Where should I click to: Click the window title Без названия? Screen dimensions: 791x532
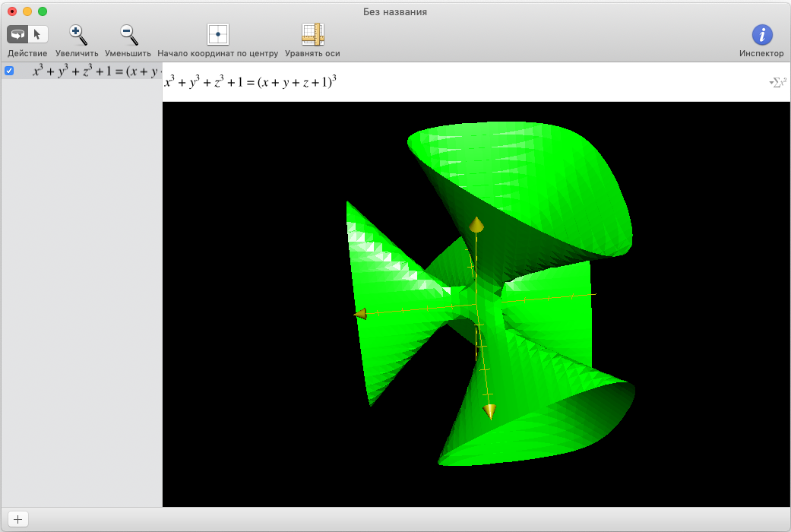point(395,11)
